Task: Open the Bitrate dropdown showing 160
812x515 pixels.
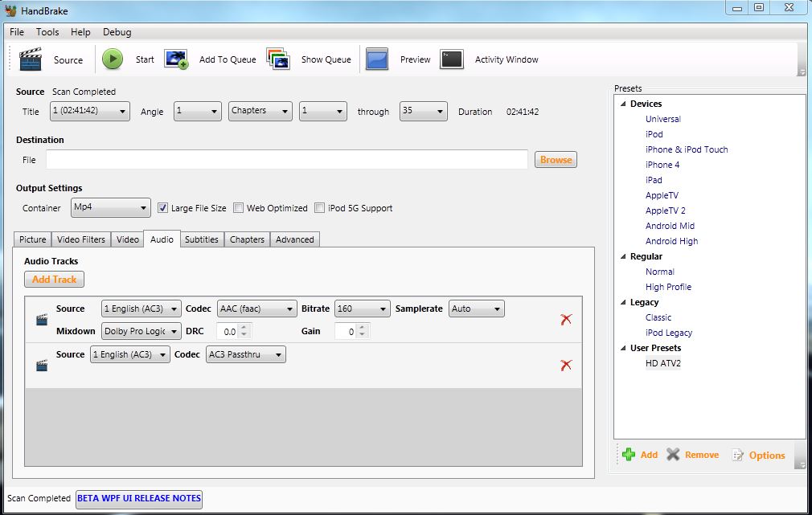Action: 362,309
